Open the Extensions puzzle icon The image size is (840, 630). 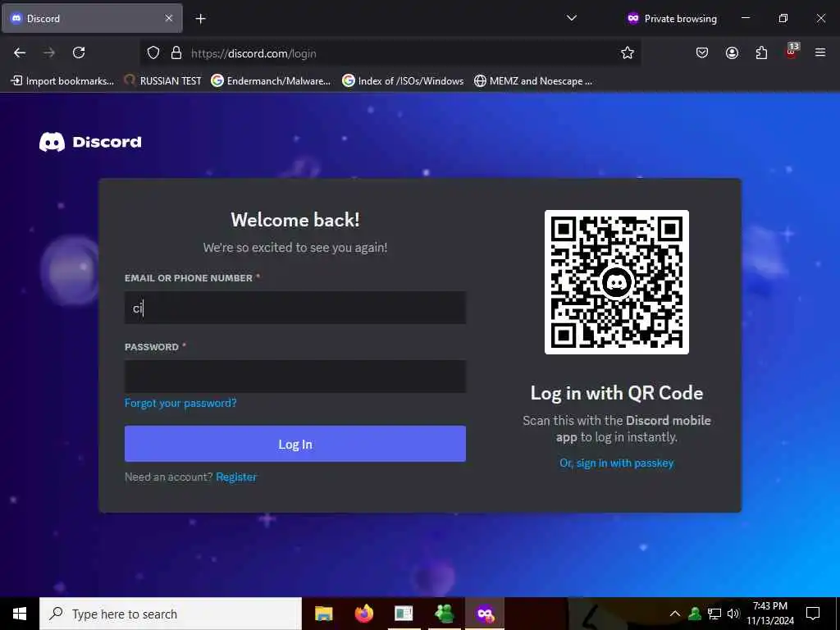[x=761, y=52]
